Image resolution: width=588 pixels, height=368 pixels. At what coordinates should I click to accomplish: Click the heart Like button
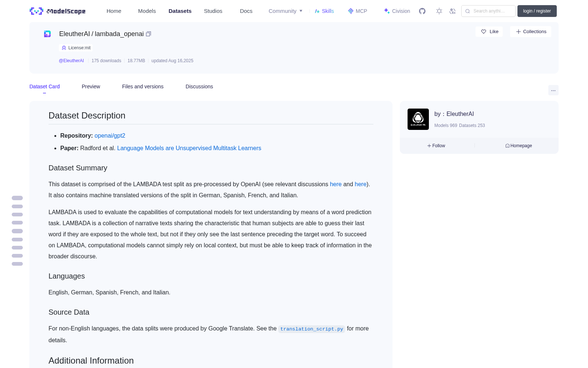(x=489, y=32)
